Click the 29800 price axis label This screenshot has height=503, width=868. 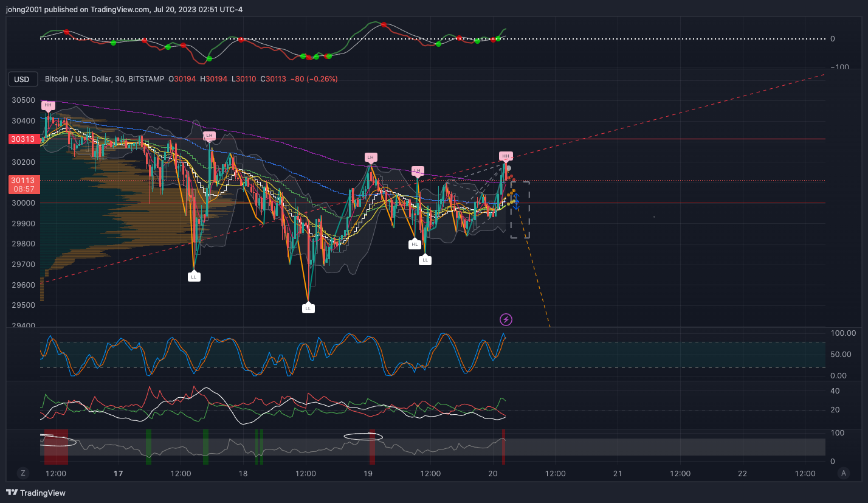22,245
